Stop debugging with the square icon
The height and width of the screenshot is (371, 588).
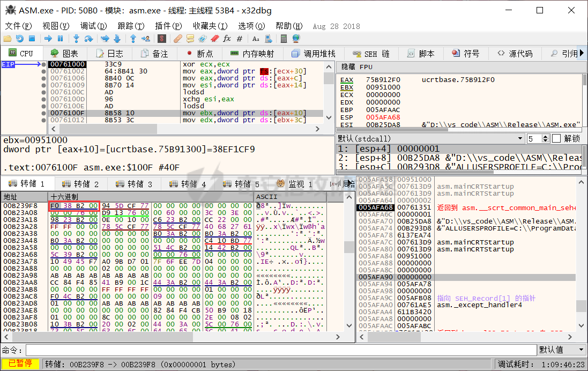(x=32, y=39)
